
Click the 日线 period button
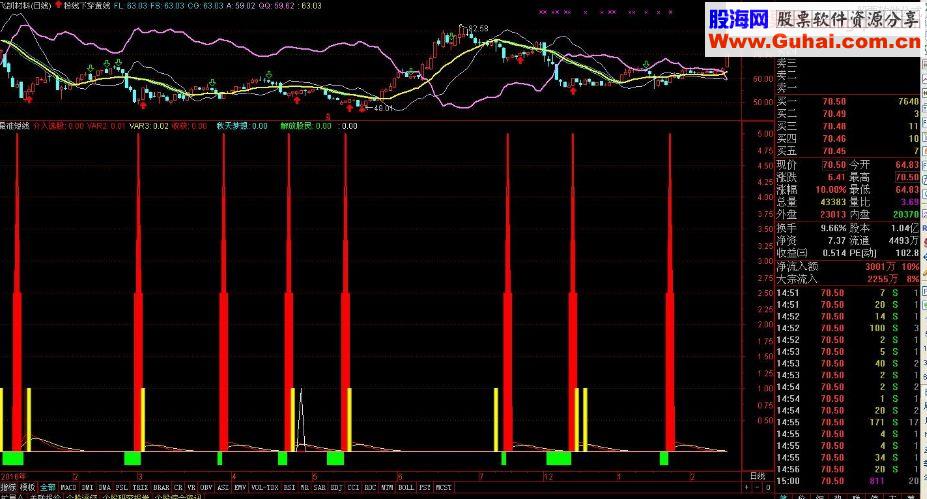click(758, 476)
